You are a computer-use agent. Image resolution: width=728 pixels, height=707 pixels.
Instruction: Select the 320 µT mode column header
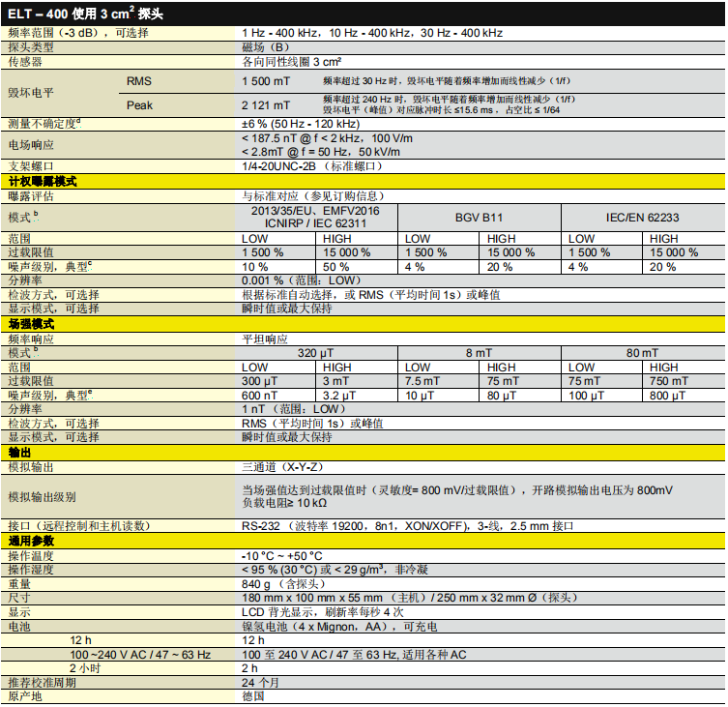pos(318,354)
